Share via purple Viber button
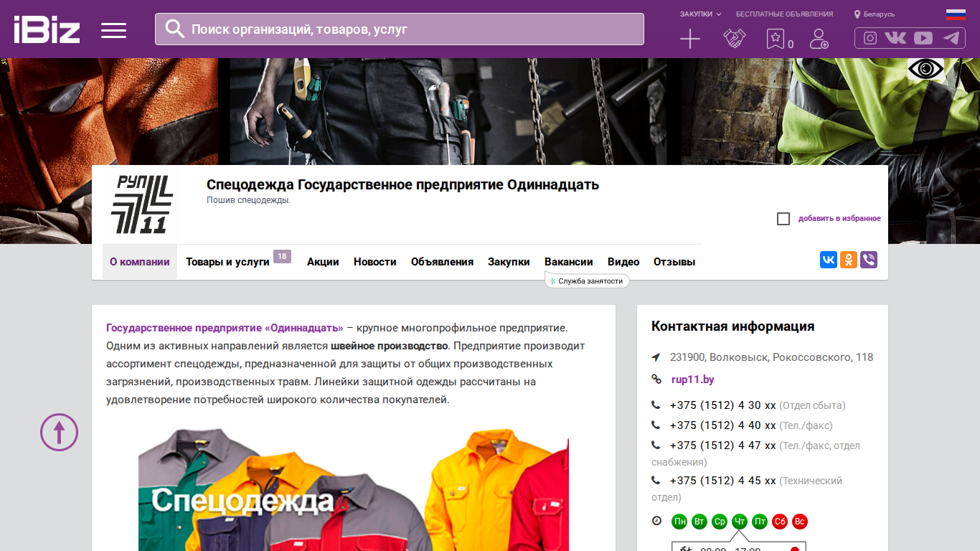 click(869, 260)
